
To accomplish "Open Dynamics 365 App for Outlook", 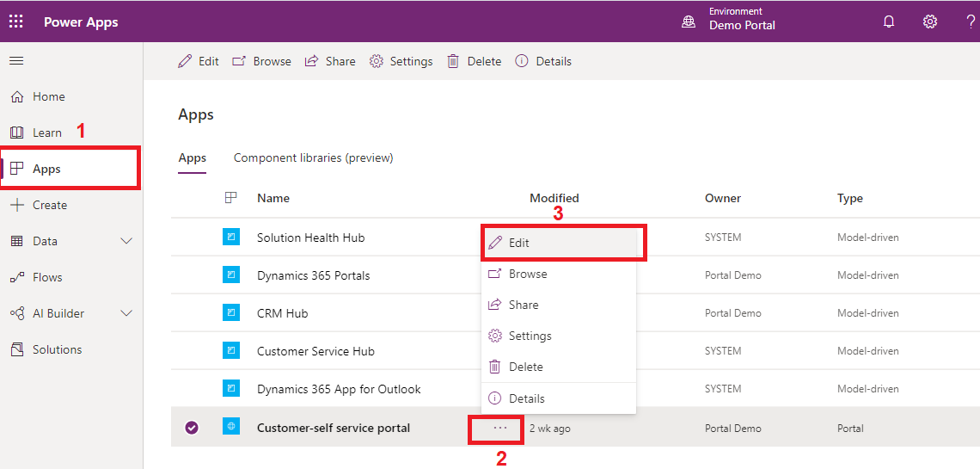I will [x=339, y=389].
